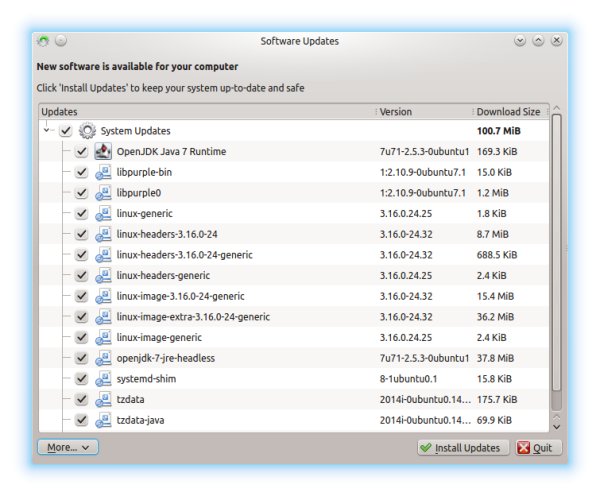The width and height of the screenshot is (600, 496).
Task: Click the OpenJDK Java 7 Runtime icon
Action: (x=103, y=152)
